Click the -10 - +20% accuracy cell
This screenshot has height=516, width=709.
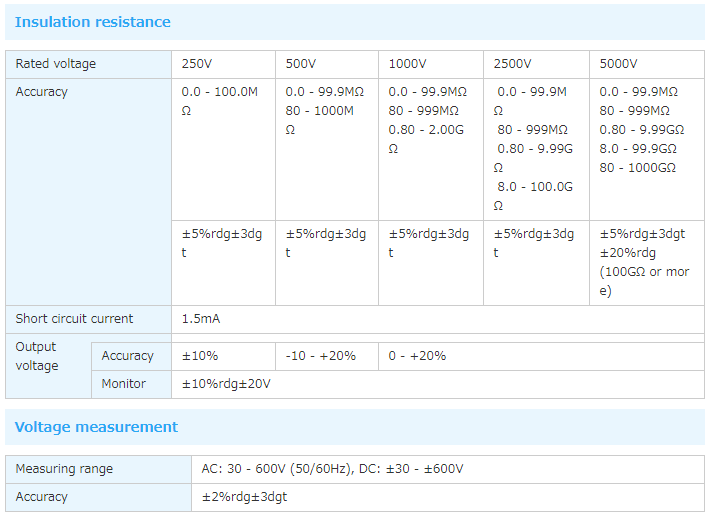pyautogui.click(x=320, y=356)
